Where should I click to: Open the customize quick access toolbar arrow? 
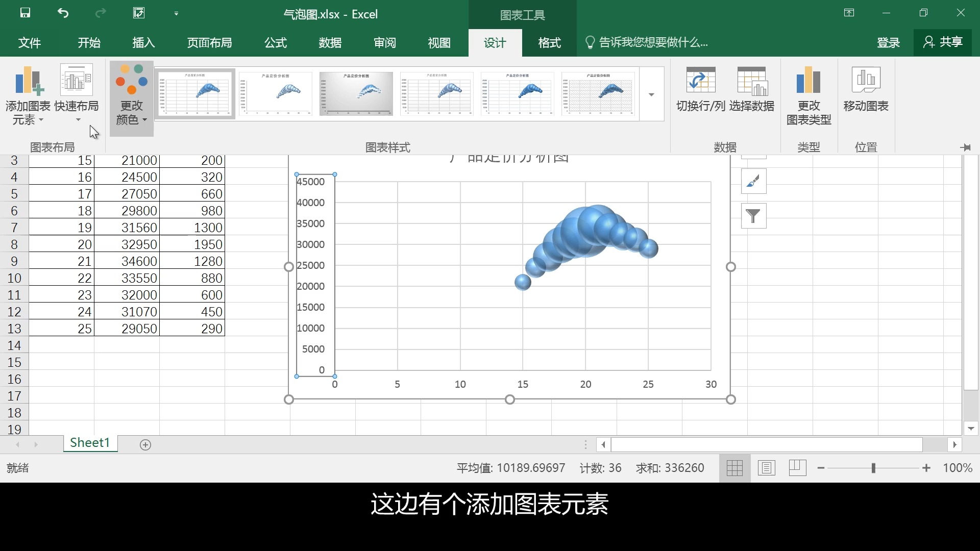coord(176,14)
